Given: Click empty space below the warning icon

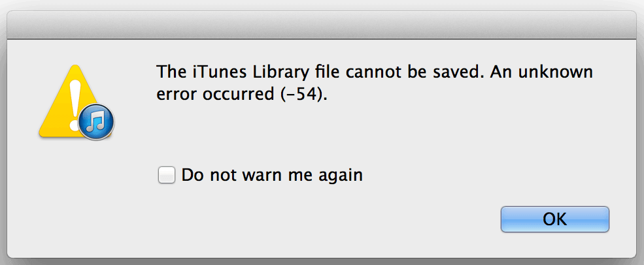Looking at the screenshot, I should 75,196.
